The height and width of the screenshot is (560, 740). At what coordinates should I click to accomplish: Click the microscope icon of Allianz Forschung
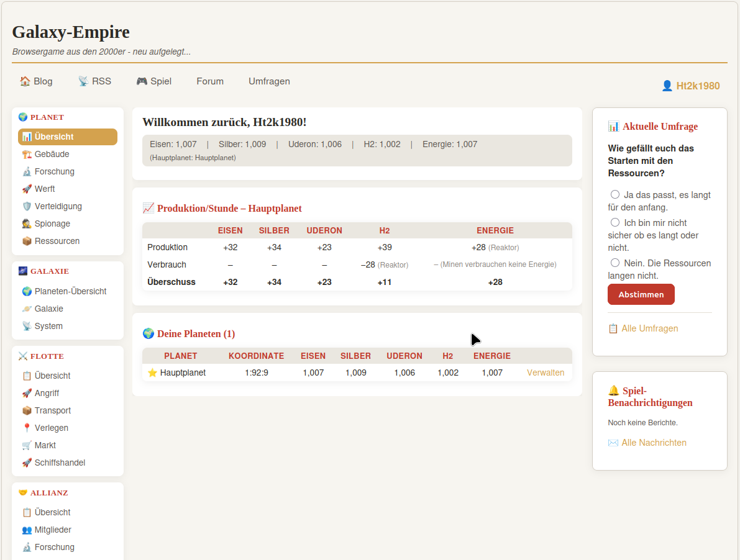coord(27,548)
